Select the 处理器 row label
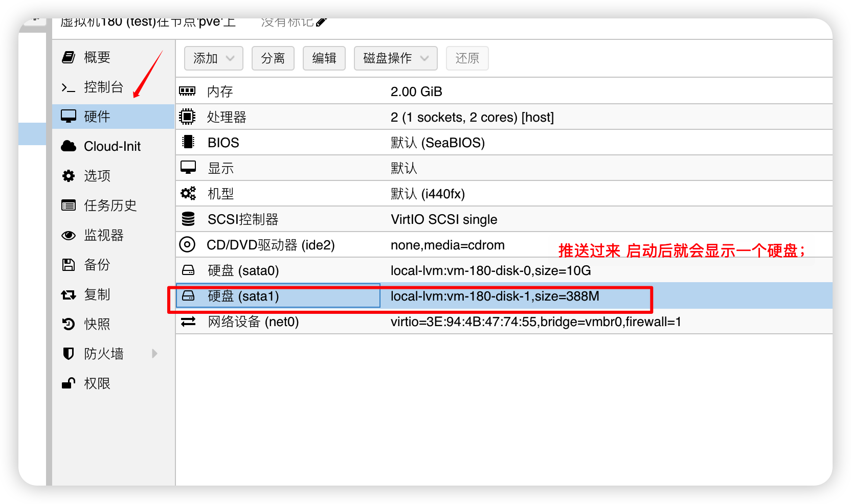Screen dimensions: 851x504 point(227,117)
